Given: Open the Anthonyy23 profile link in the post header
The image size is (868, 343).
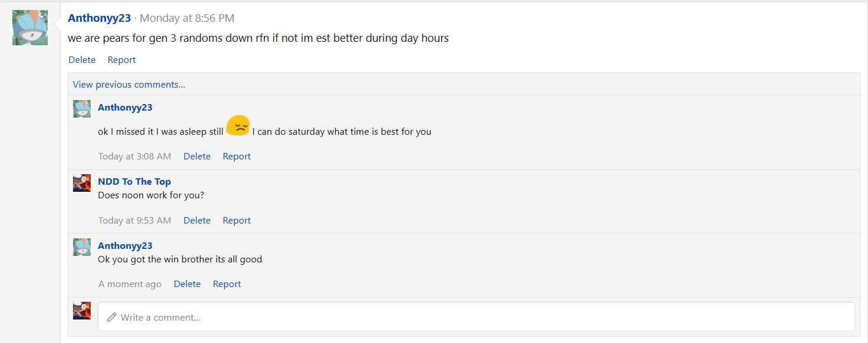Looking at the screenshot, I should point(100,18).
